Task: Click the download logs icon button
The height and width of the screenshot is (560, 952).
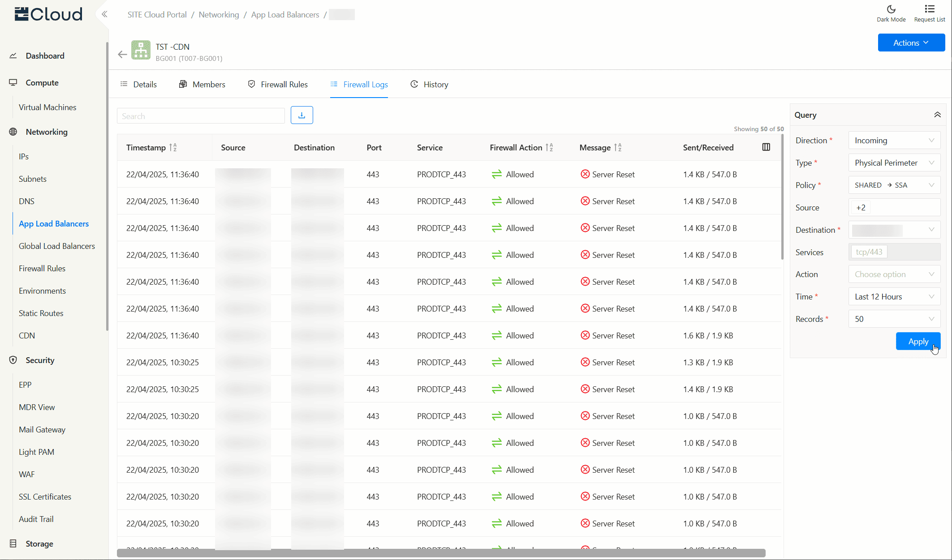Action: point(302,115)
